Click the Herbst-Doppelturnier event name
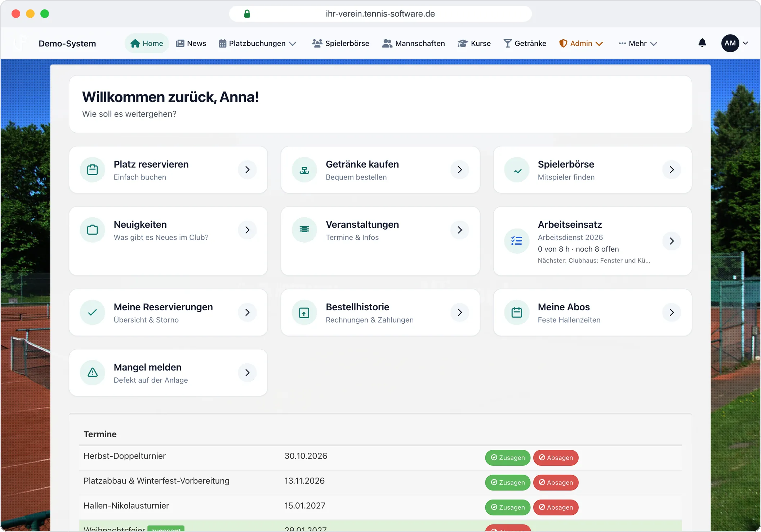The width and height of the screenshot is (761, 532). 125,456
